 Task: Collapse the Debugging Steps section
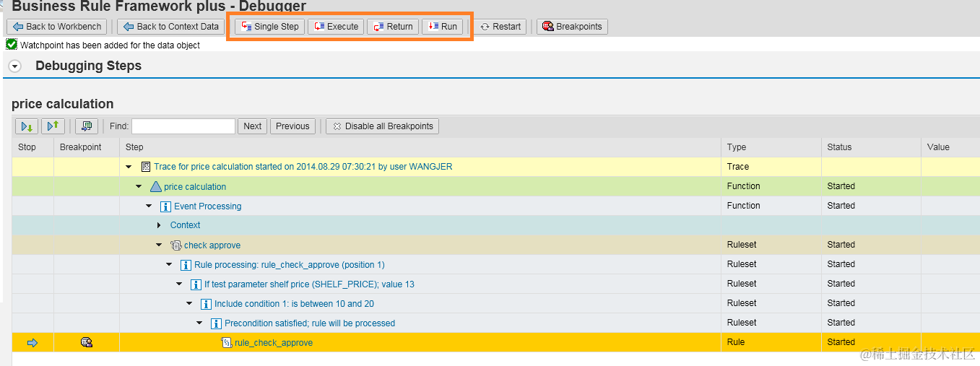click(14, 66)
